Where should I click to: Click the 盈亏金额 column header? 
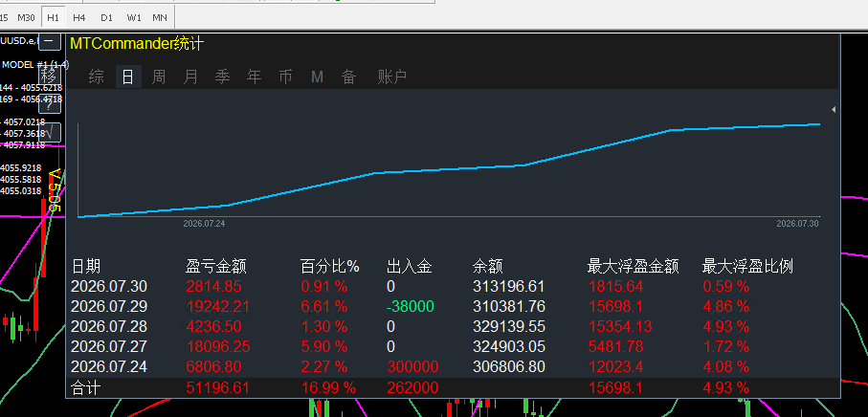pos(216,267)
